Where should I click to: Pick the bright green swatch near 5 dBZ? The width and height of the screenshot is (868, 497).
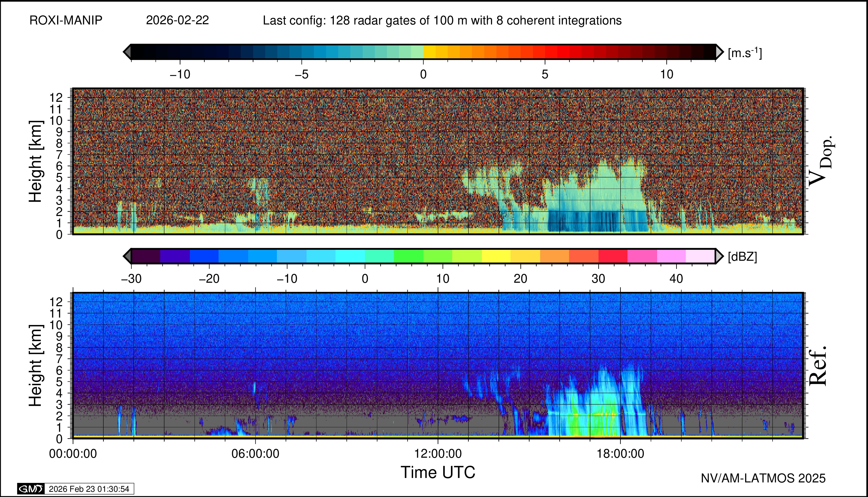408,256
